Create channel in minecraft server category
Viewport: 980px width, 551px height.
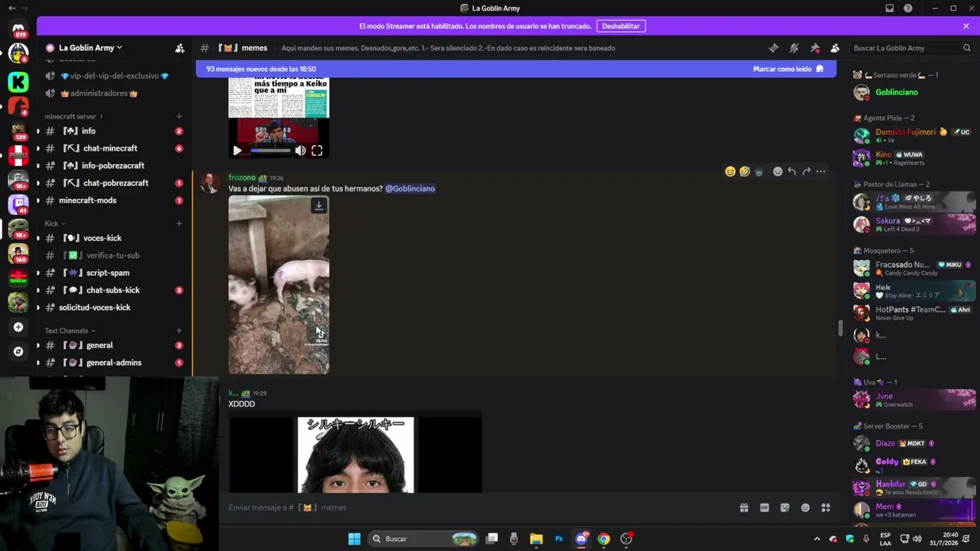(179, 116)
